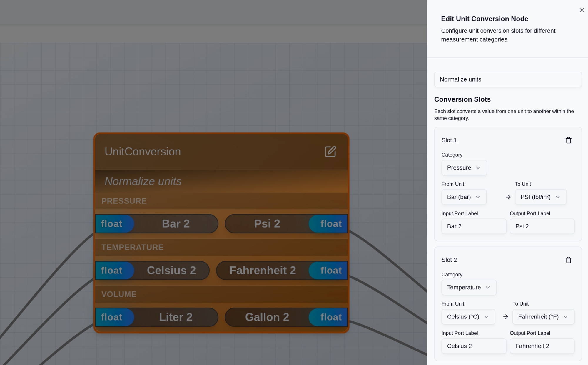The image size is (588, 365).
Task: Open the Temperature category dropdown
Action: pyautogui.click(x=469, y=287)
